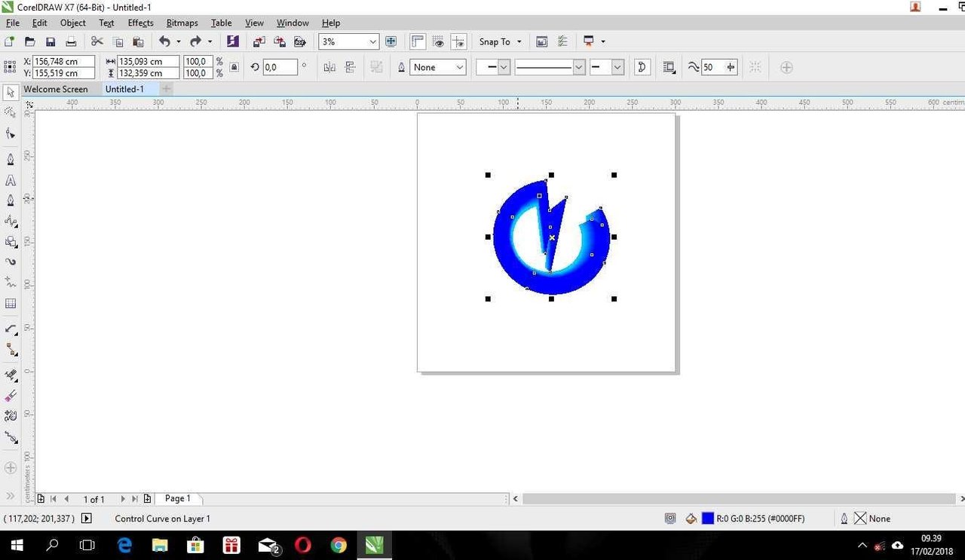
Task: Print the document using the printer icon
Action: 71,41
